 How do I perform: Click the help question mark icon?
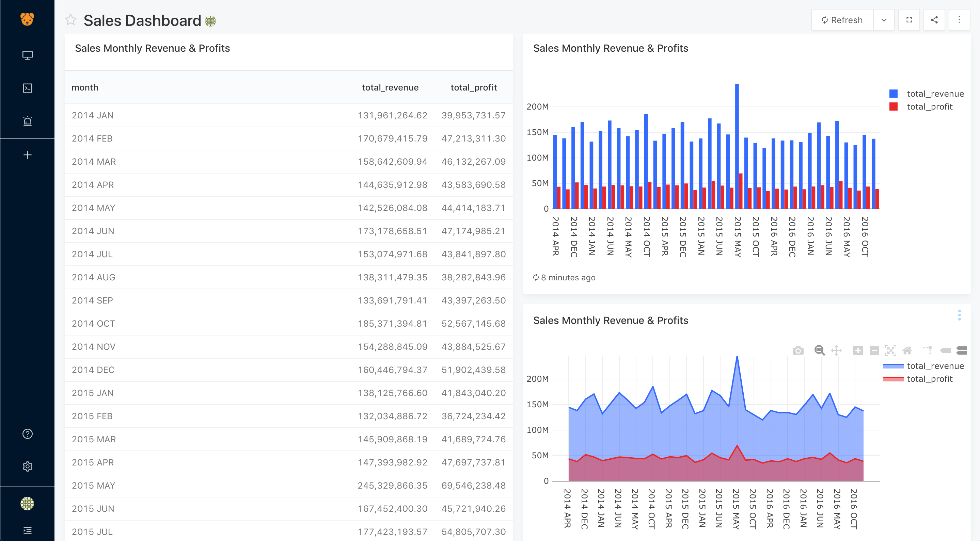pos(27,434)
